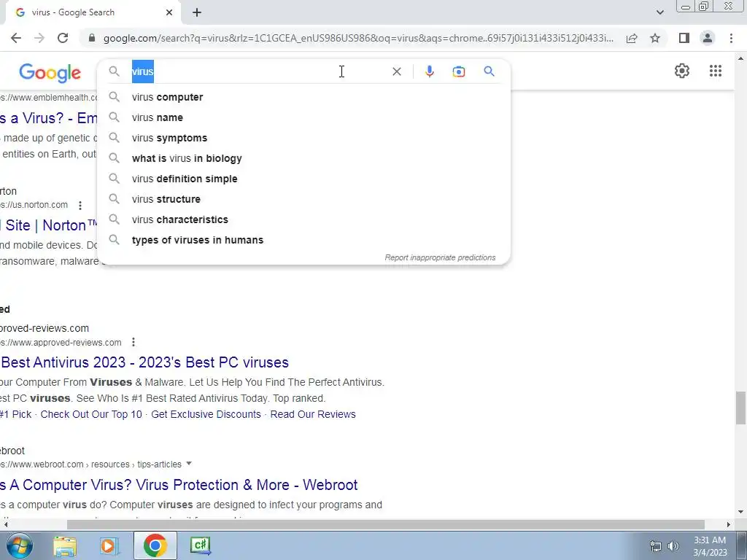The image size is (747, 560).
Task: Click the Chrome forward arrow
Action: tap(39, 38)
